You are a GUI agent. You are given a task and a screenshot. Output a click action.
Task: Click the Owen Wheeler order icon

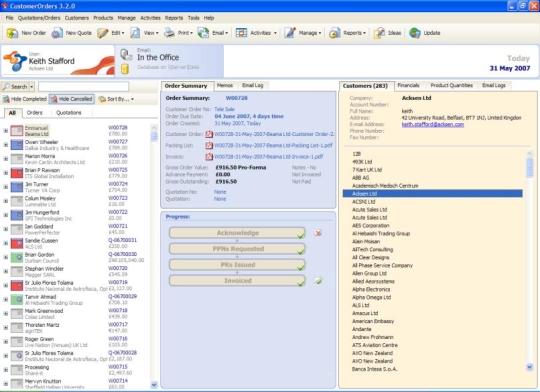[x=17, y=145]
